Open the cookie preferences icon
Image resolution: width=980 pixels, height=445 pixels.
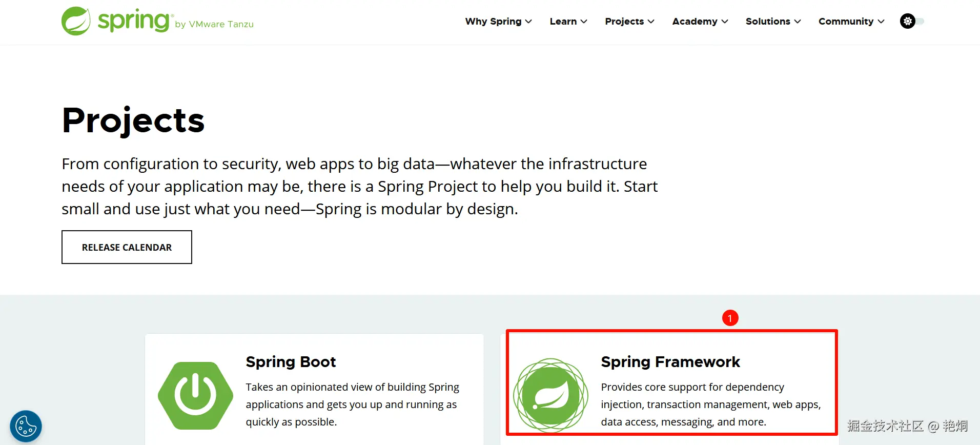[x=26, y=426]
